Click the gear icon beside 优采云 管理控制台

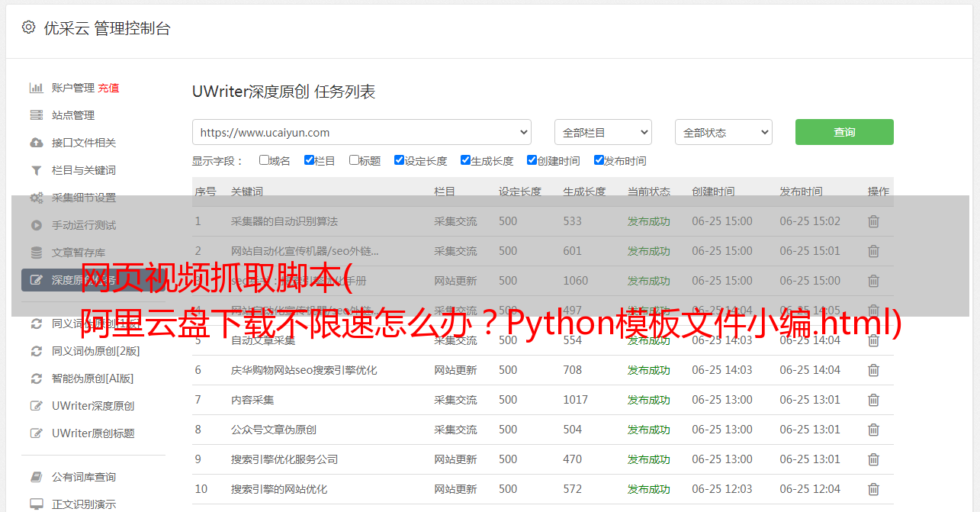click(x=28, y=27)
